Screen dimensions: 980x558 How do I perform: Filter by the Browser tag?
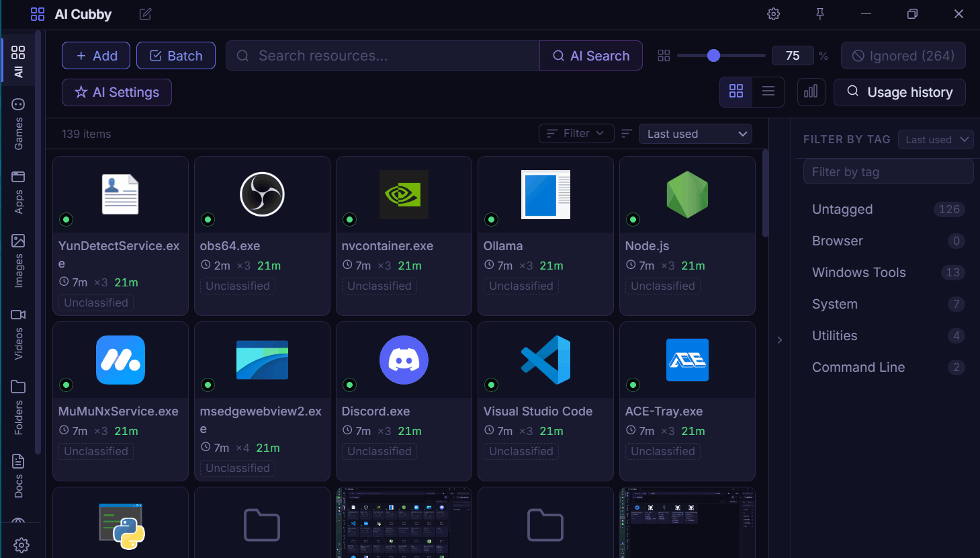coord(888,241)
